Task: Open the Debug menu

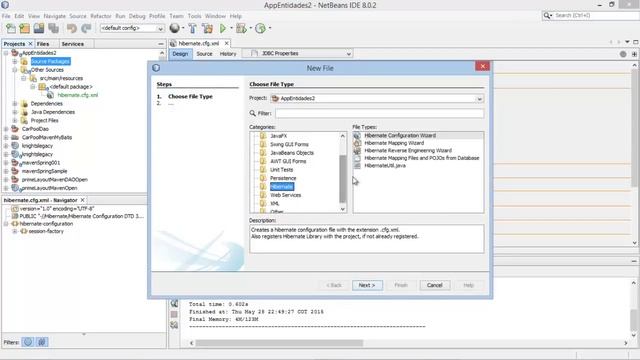Action: click(x=137, y=16)
